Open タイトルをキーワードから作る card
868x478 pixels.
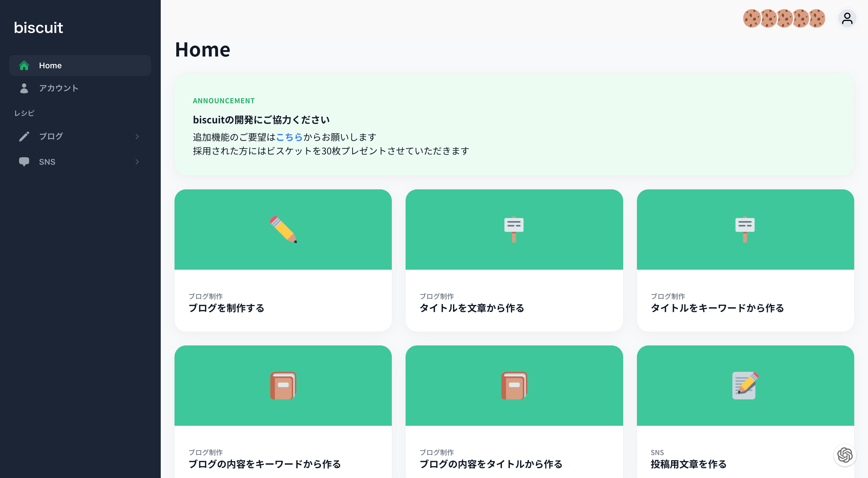coord(745,260)
